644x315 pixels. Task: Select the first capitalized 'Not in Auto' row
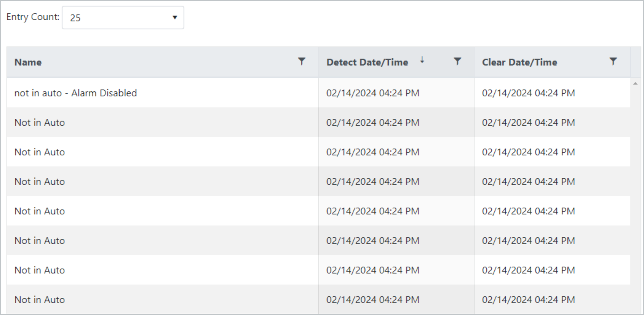click(40, 122)
